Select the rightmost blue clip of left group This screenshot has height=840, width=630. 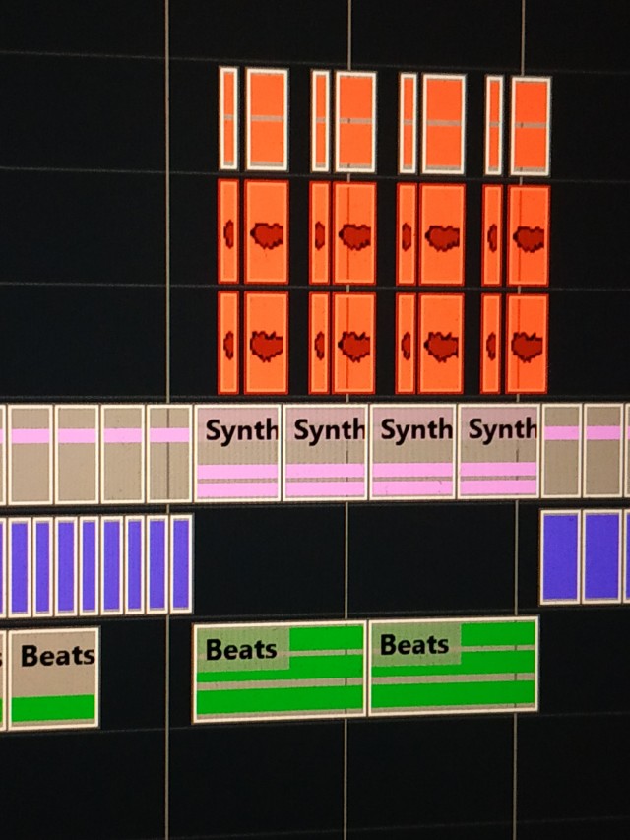(x=181, y=565)
